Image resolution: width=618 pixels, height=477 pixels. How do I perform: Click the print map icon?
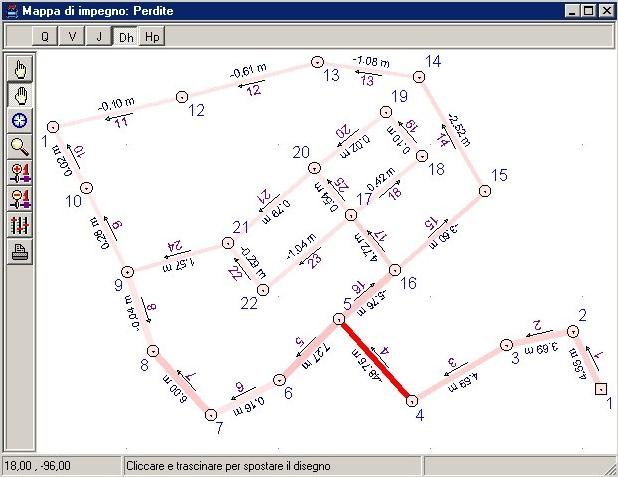pyautogui.click(x=20, y=250)
